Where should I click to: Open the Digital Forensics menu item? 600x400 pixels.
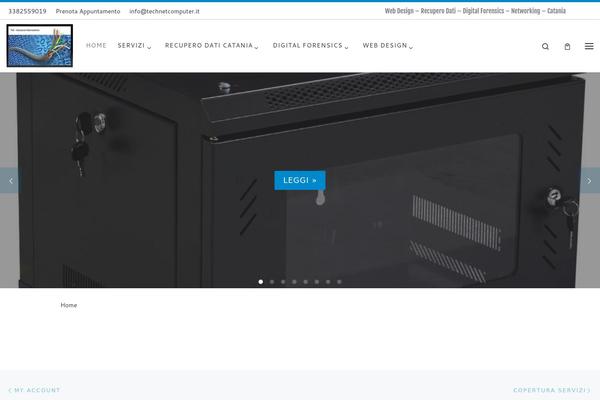pyautogui.click(x=307, y=46)
